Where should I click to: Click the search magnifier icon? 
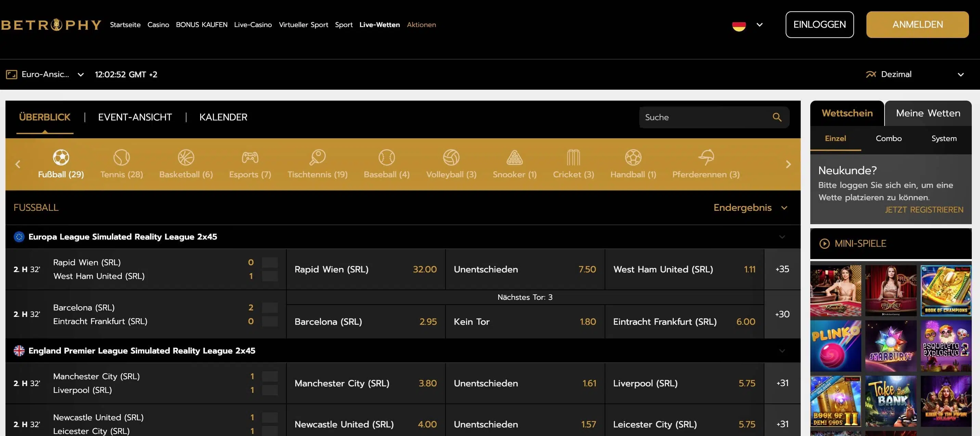pos(777,117)
